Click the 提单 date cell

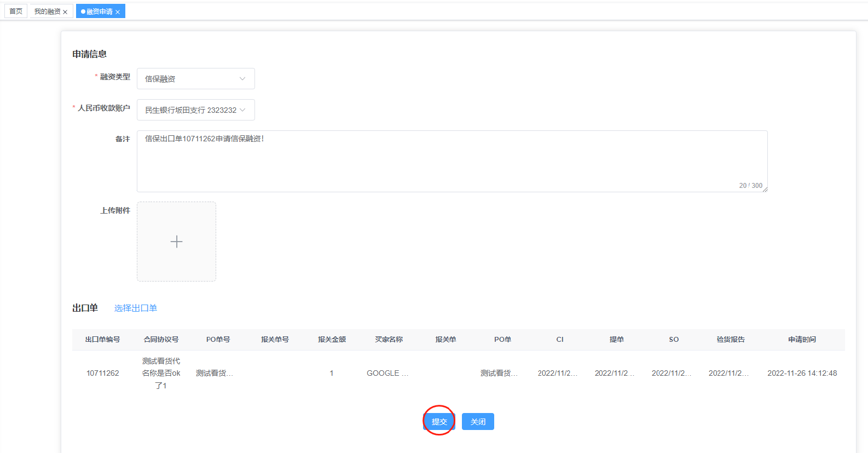tap(614, 373)
